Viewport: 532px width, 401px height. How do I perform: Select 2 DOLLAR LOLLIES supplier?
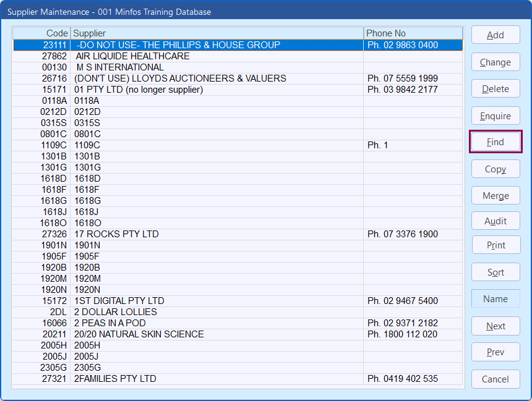[238, 312]
